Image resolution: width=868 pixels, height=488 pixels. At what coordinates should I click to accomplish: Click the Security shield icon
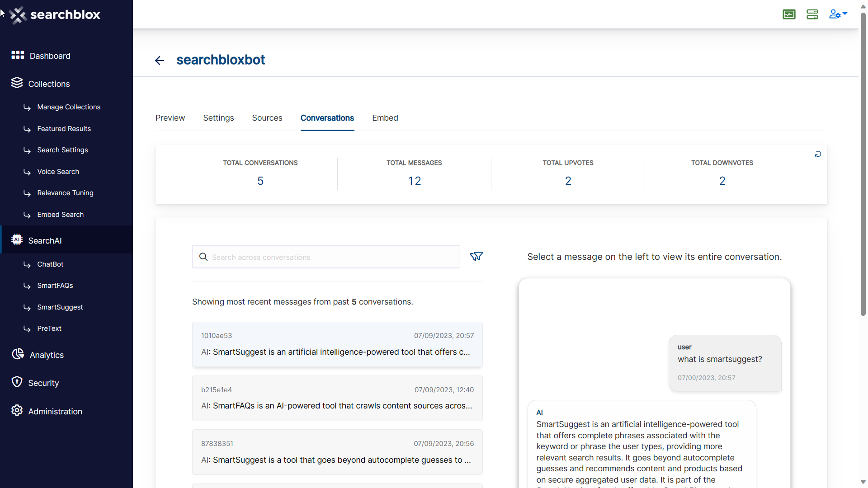17,382
